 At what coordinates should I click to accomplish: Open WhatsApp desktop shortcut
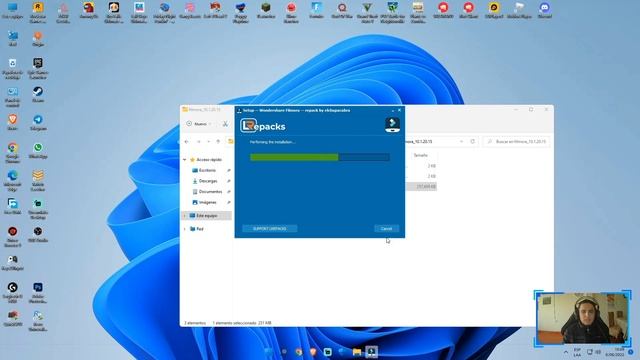38,151
